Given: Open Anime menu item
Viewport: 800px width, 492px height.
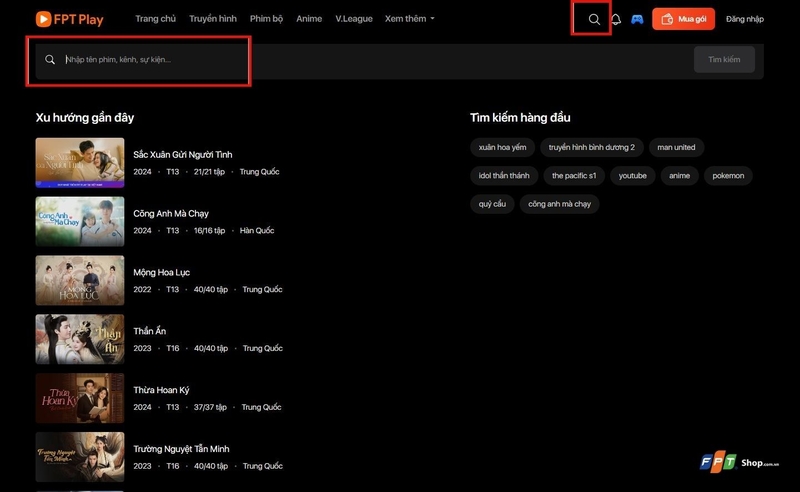Looking at the screenshot, I should tap(309, 19).
